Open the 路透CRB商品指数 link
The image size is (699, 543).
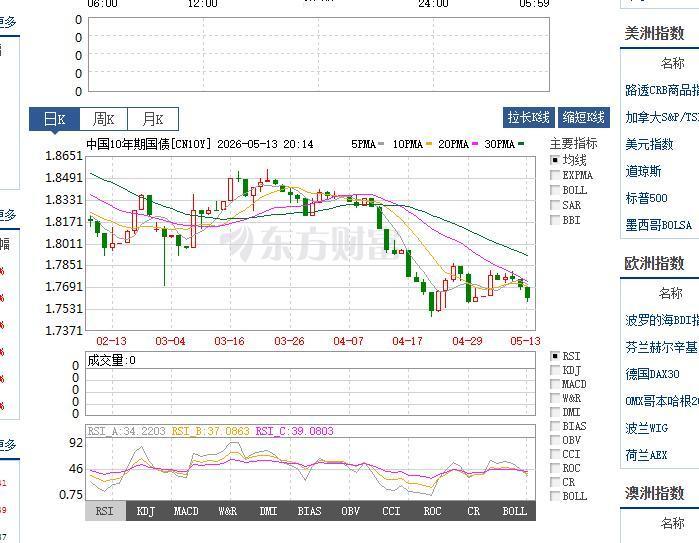pos(662,90)
